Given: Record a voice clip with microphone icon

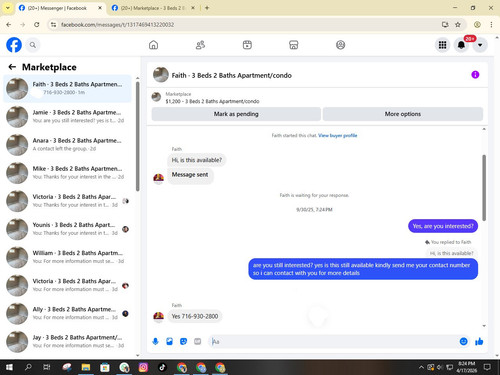Looking at the screenshot, I should (155, 341).
